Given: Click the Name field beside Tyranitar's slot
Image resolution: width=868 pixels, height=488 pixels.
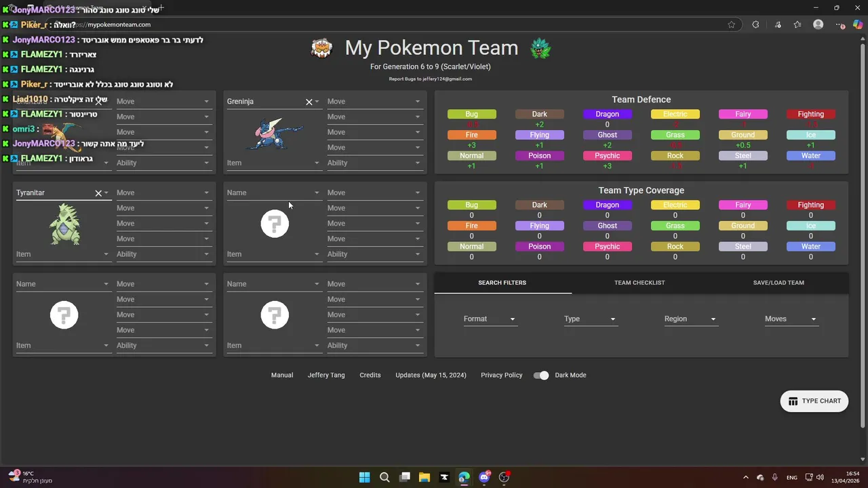Looking at the screenshot, I should tap(273, 193).
